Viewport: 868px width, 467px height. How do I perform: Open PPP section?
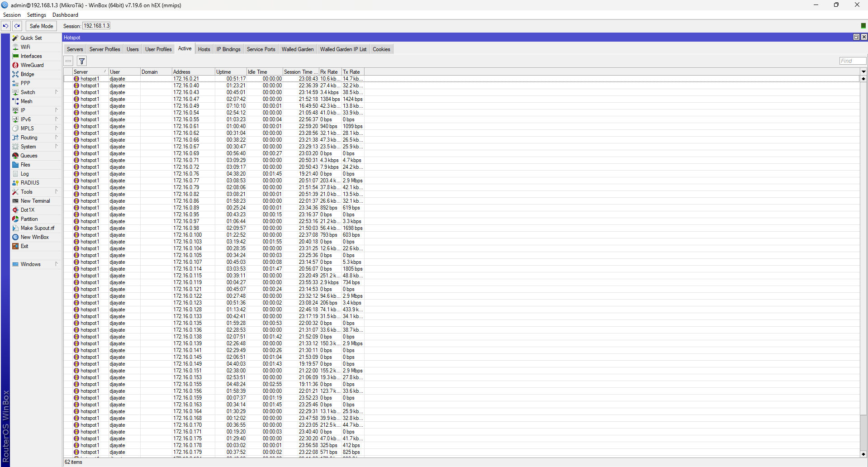(x=25, y=83)
